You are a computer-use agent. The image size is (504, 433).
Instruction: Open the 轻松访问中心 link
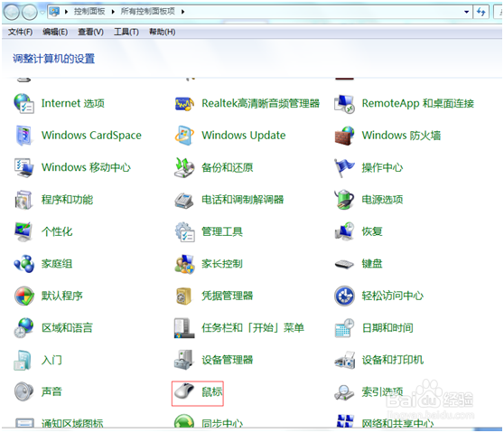tap(393, 296)
